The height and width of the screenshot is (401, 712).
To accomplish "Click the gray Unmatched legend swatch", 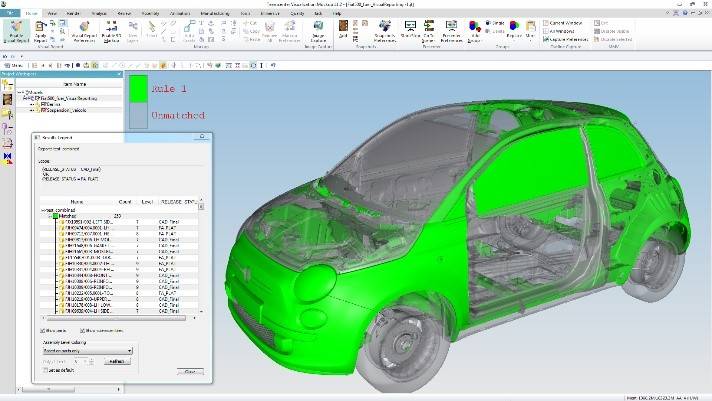I will (138, 115).
